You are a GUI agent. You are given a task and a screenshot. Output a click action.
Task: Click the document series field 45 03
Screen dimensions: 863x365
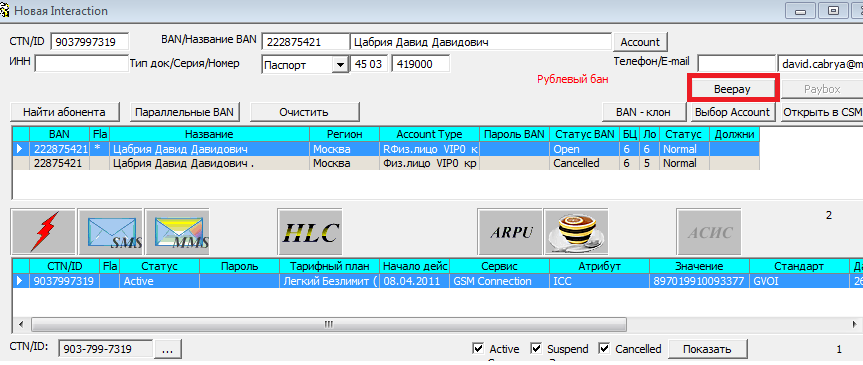369,64
